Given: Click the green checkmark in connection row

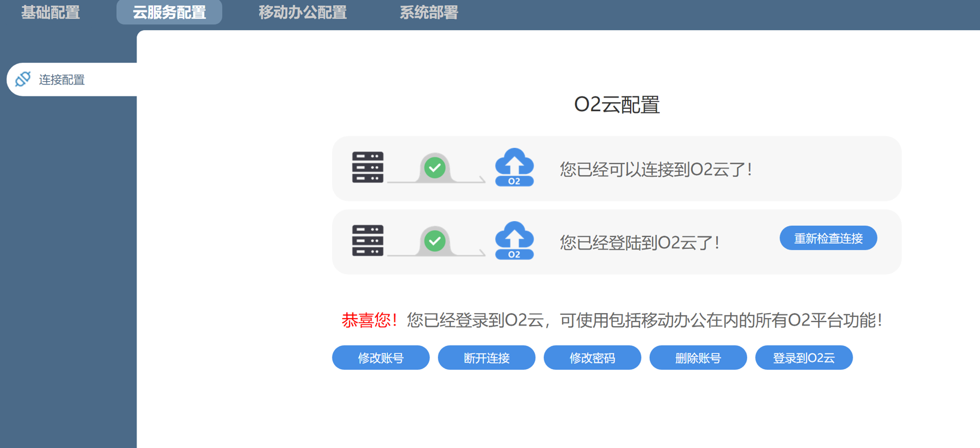Looking at the screenshot, I should click(434, 168).
